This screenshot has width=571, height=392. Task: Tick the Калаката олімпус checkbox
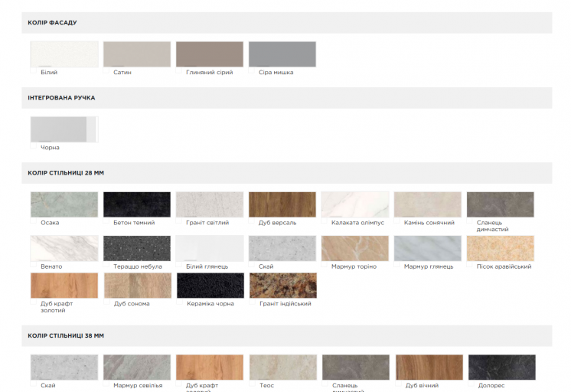click(324, 220)
